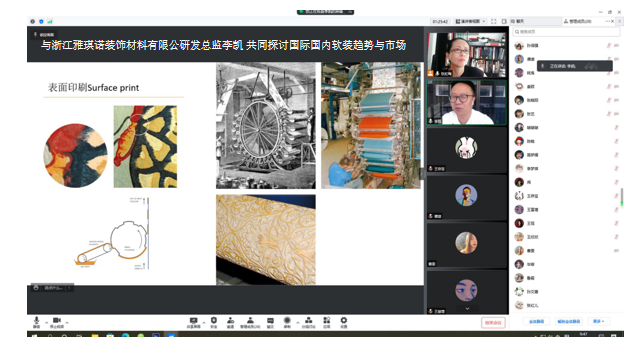The height and width of the screenshot is (360, 640).
Task: Switch to the chat tab in side panel
Action: tap(536, 21)
